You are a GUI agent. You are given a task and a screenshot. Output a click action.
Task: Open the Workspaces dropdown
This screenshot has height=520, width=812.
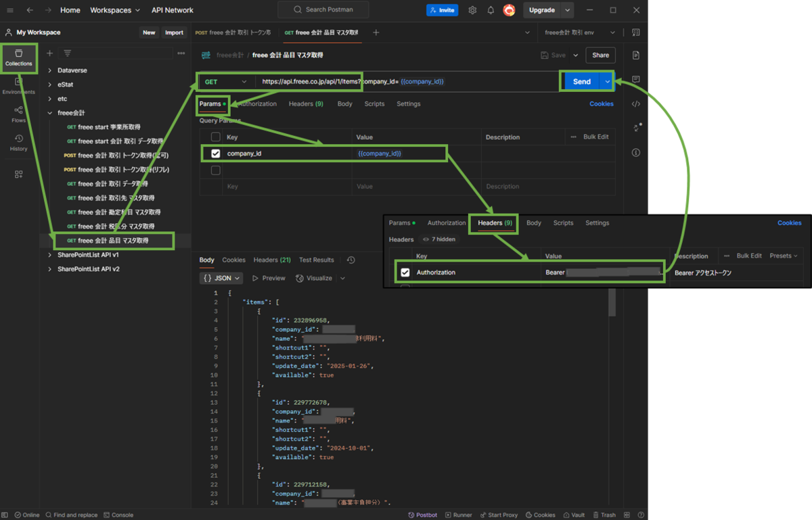pos(115,10)
